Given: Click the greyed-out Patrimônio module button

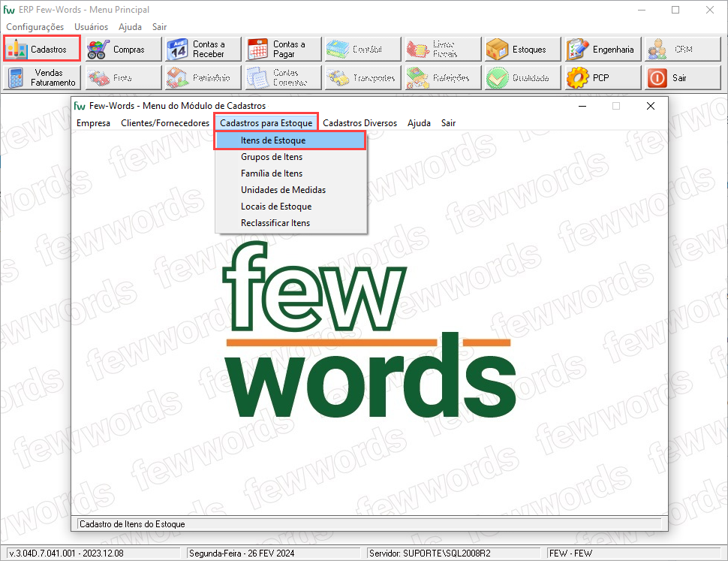Looking at the screenshot, I should (203, 77).
